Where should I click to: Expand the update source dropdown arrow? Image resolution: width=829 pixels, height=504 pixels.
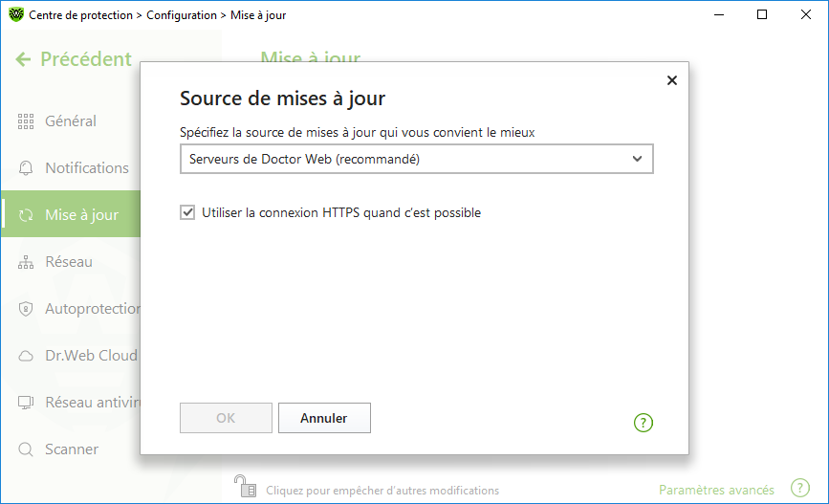[x=637, y=159]
